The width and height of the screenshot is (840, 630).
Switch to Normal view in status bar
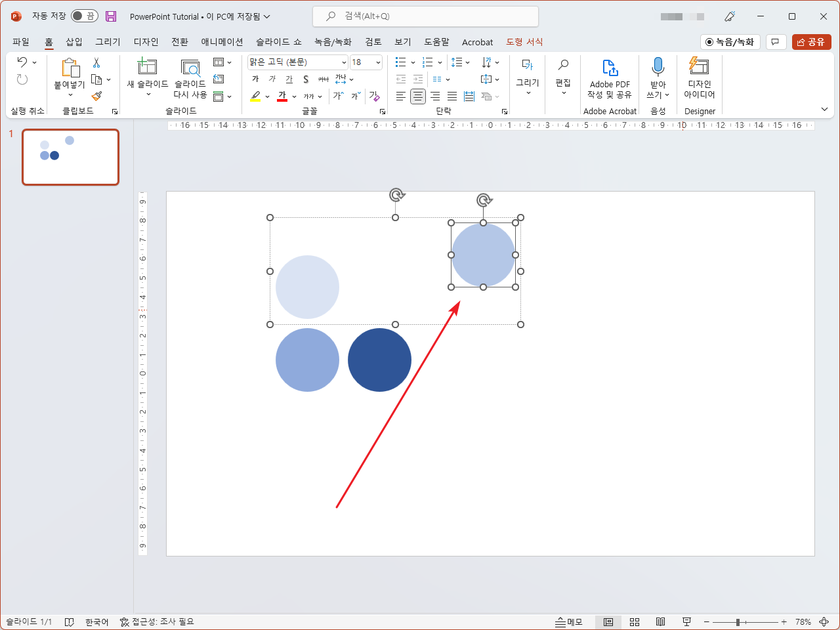point(608,622)
